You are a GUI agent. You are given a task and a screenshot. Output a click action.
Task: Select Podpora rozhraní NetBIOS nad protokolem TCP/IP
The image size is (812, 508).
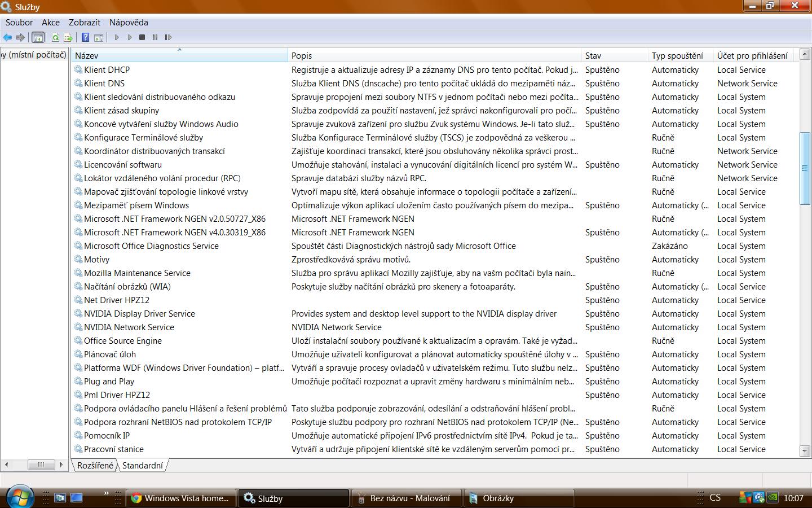178,422
